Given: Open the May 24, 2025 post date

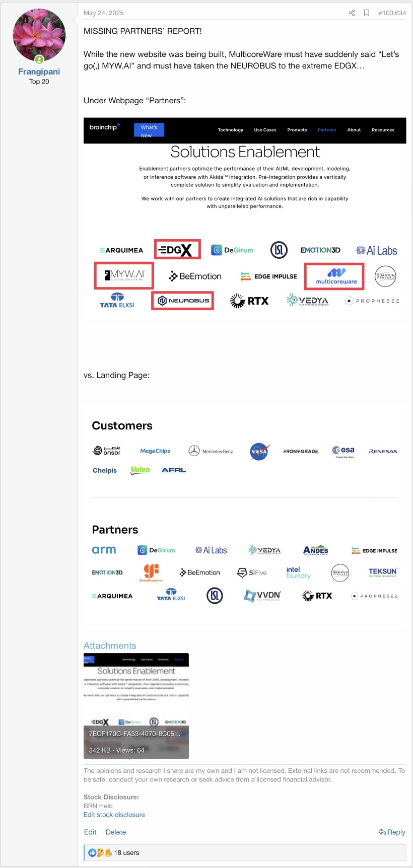Looking at the screenshot, I should coord(103,13).
